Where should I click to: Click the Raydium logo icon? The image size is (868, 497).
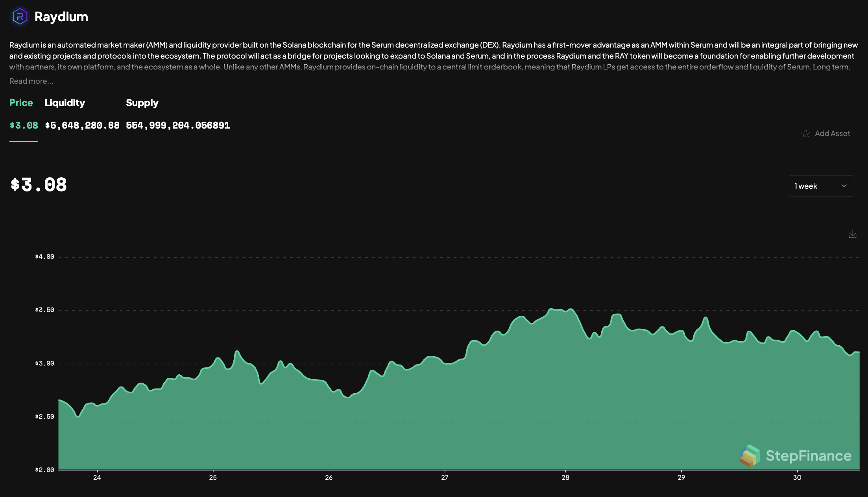click(20, 17)
